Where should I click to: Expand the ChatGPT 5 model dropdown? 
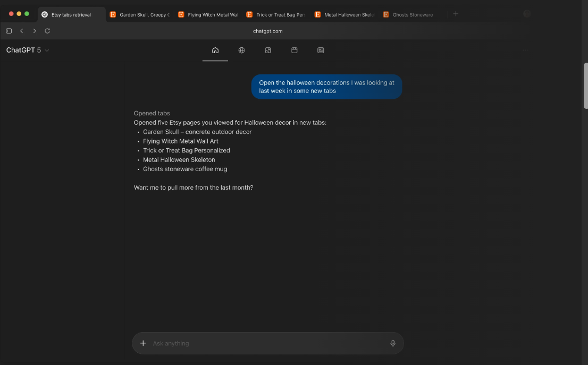pos(28,50)
